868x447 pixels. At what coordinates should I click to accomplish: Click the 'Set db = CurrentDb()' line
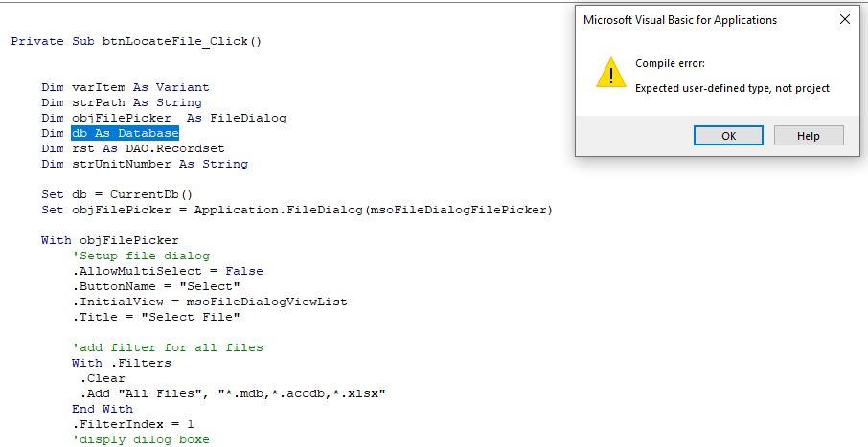[117, 194]
